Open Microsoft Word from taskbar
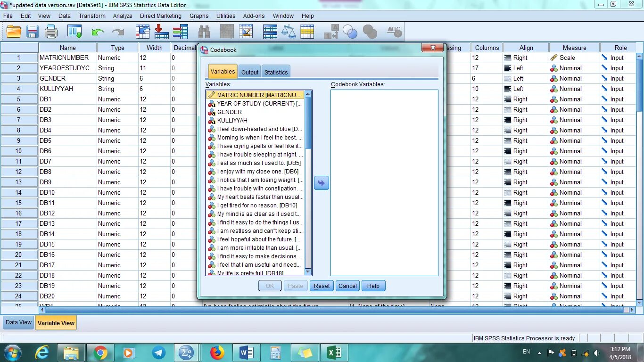The height and width of the screenshot is (362, 644). [x=246, y=353]
